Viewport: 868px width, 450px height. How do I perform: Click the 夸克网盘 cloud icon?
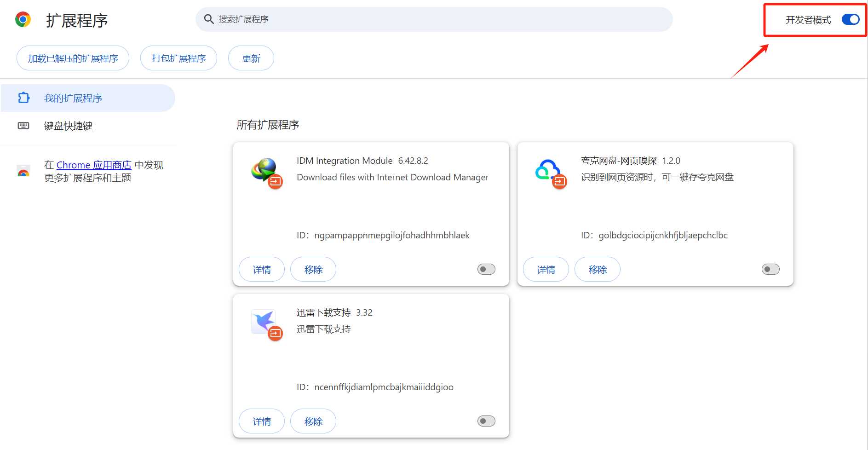click(548, 170)
